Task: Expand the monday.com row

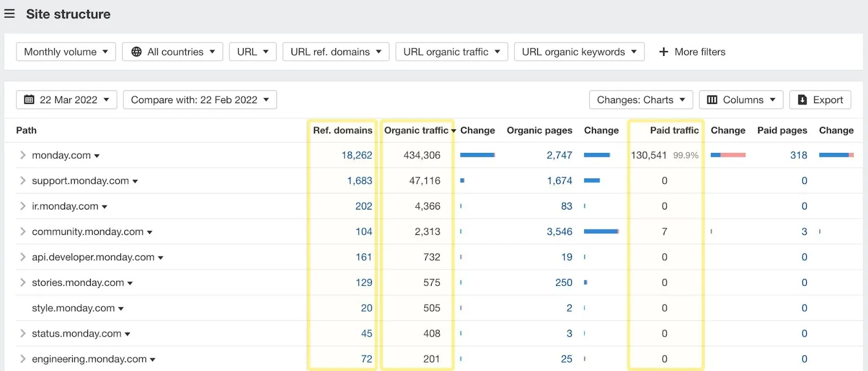Action: 22,155
